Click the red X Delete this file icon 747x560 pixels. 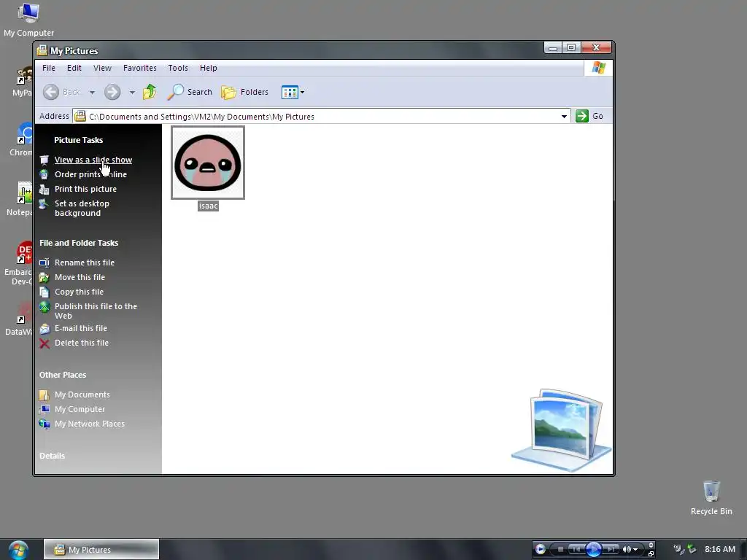pyautogui.click(x=44, y=343)
